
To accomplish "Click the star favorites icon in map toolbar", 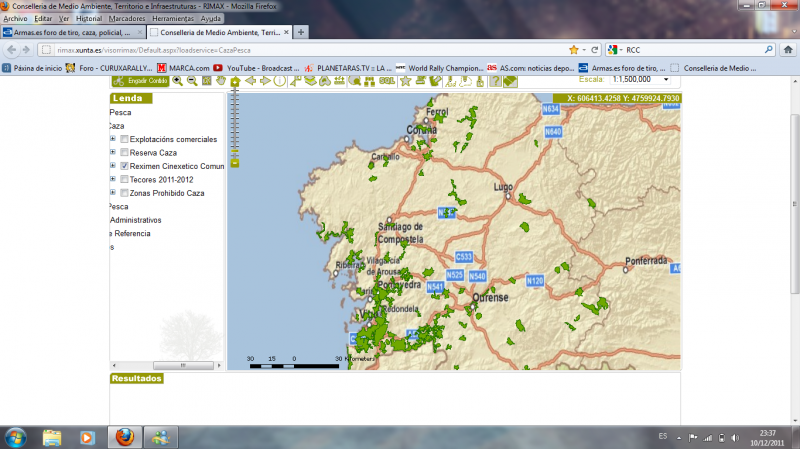I will tap(405, 81).
